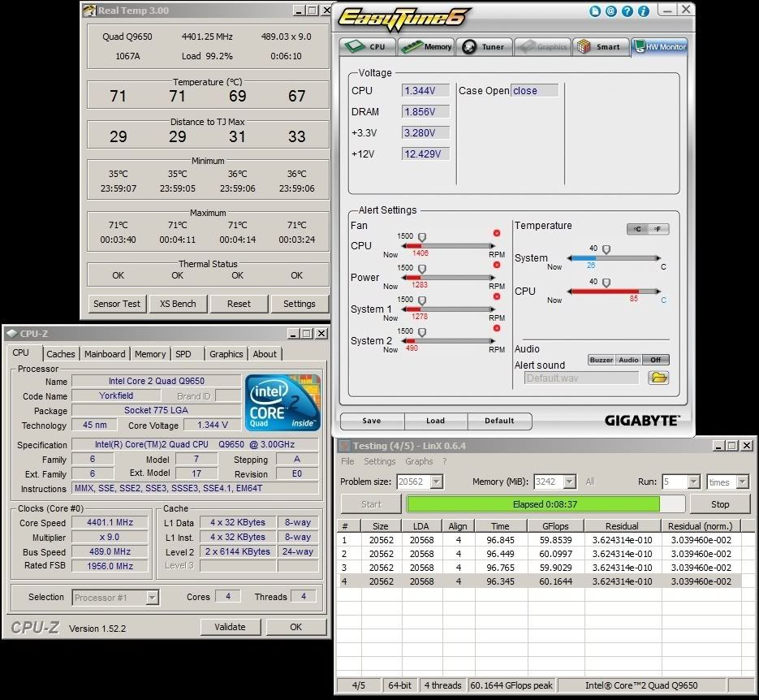Run XS Bench in Real Temp
This screenshot has height=700, width=759.
(x=178, y=304)
